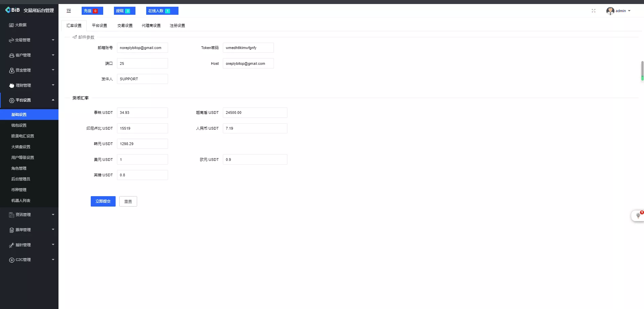Click the 资讯管理 sidebar icon
Screen dimensions: 644x309
[11, 214]
